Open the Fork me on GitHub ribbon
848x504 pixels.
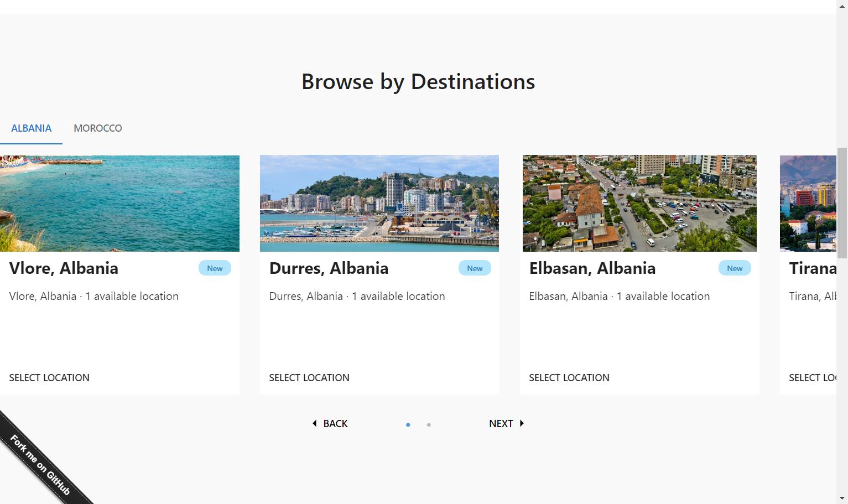[40, 465]
